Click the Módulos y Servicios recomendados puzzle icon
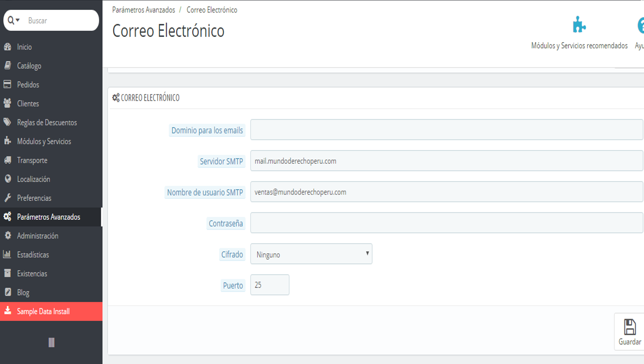 tap(579, 25)
